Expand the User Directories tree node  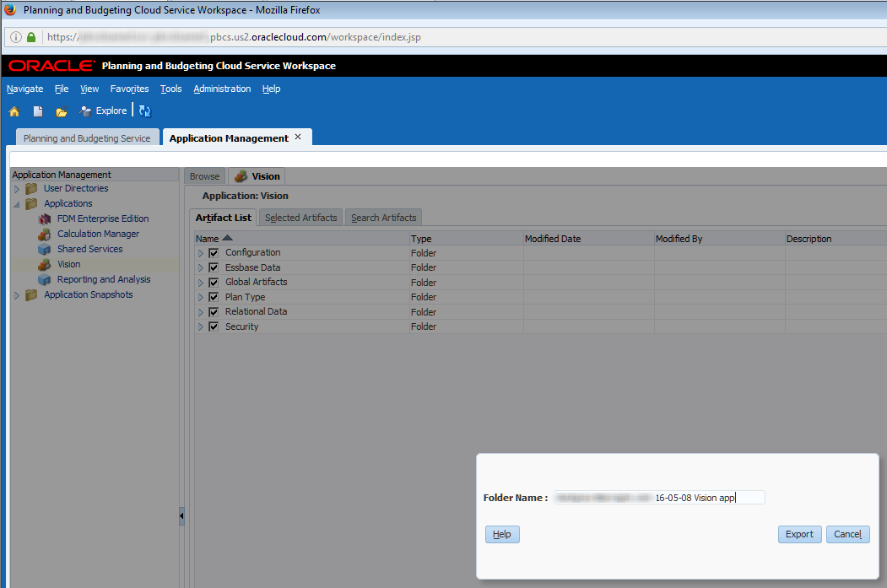17,189
